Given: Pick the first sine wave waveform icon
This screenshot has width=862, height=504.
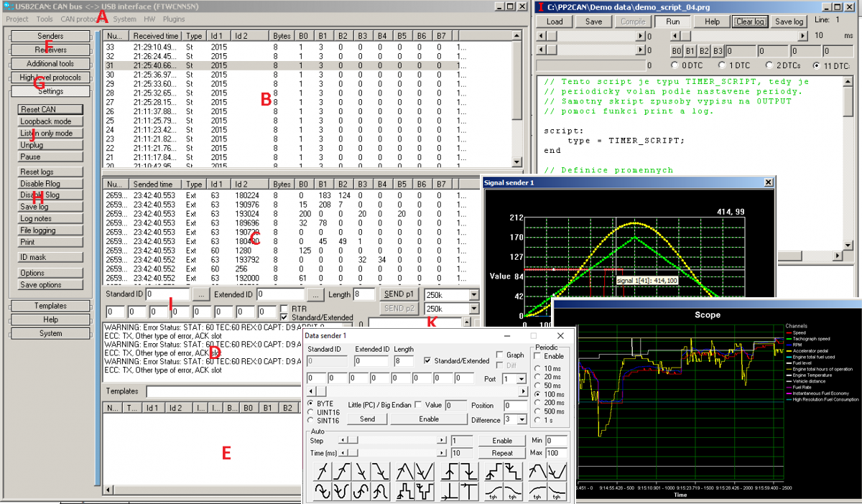Looking at the screenshot, I should [323, 491].
